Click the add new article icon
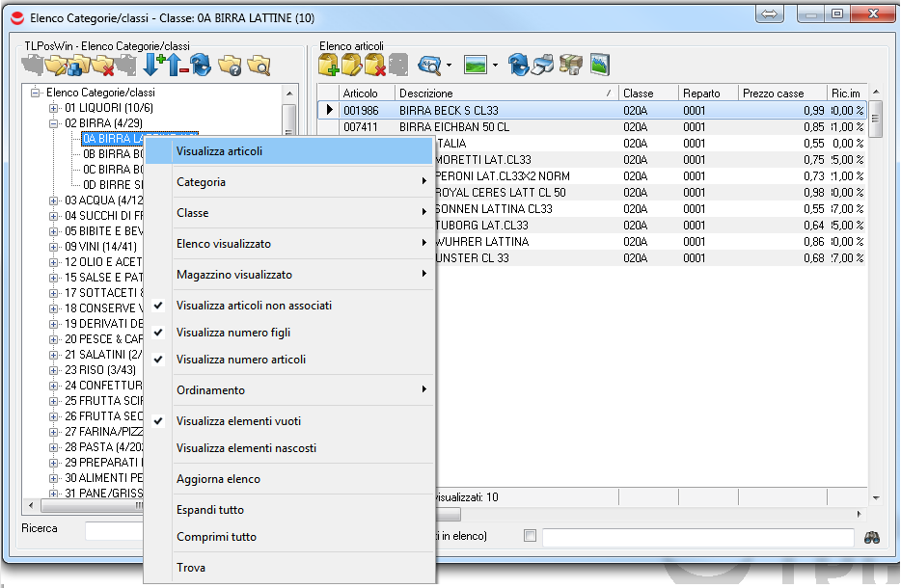Viewport: 901px width, 588px height. click(328, 66)
